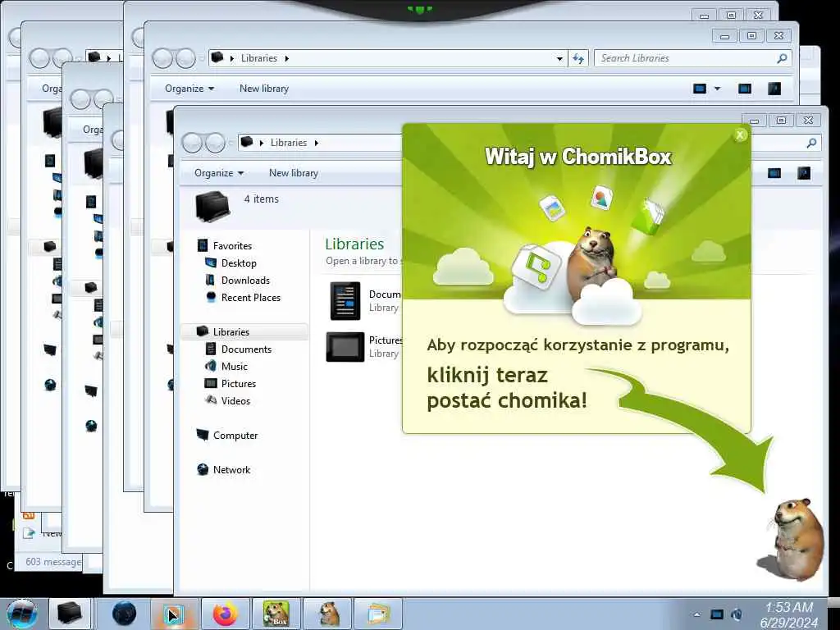The height and width of the screenshot is (630, 840).
Task: Open Explorer from taskbar
Action: coord(70,614)
